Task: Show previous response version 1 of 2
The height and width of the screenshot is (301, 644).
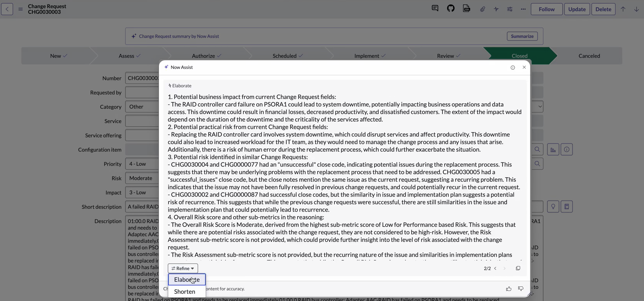Action: [495, 268]
